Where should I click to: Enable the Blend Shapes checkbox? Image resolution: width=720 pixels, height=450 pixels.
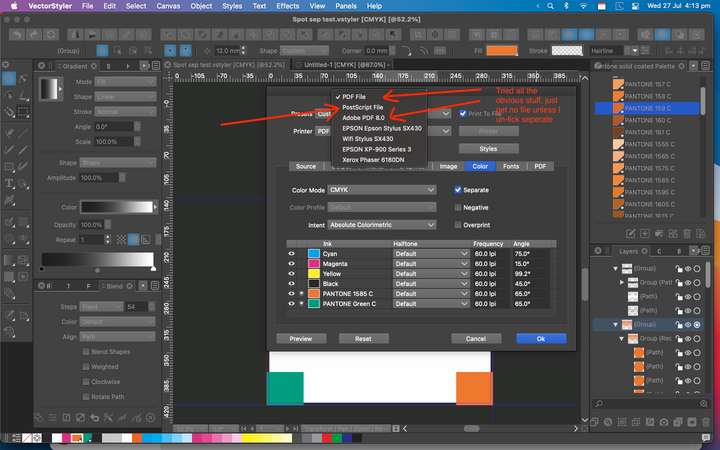click(x=86, y=352)
